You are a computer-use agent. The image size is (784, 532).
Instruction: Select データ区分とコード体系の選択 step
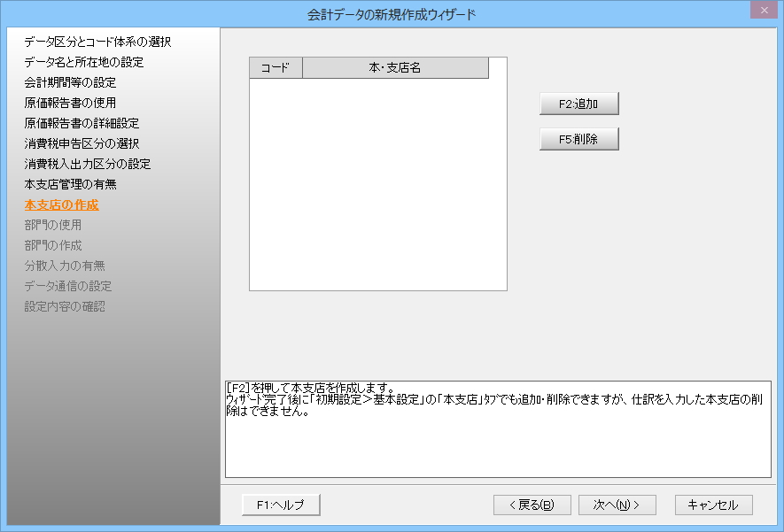(97, 42)
